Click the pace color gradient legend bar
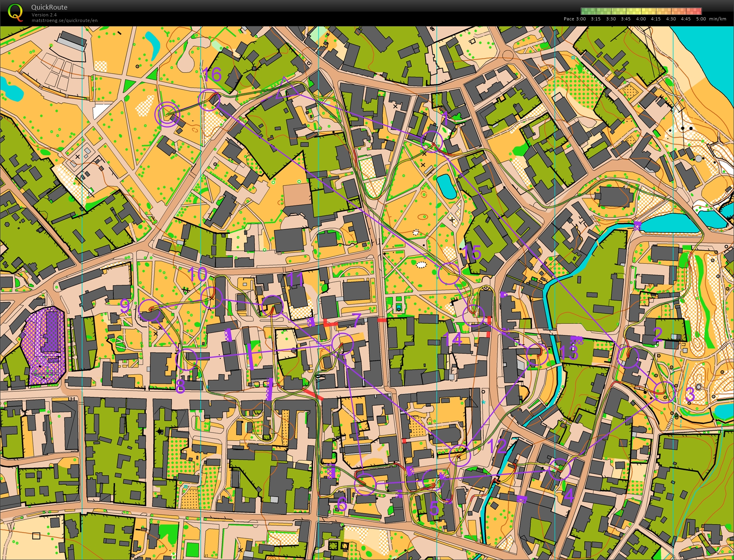Viewport: 734px width, 560px height. [641, 11]
